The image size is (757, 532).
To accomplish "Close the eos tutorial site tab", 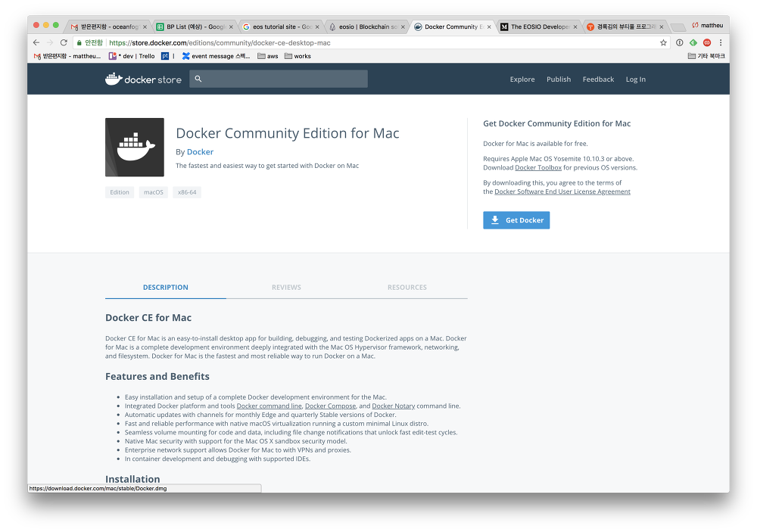I will [317, 27].
